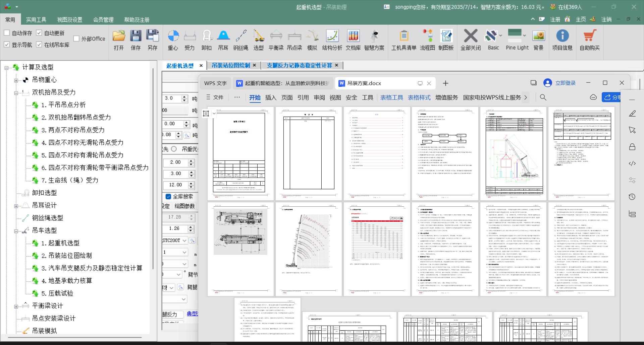Open 项目信息 project info

562,36
